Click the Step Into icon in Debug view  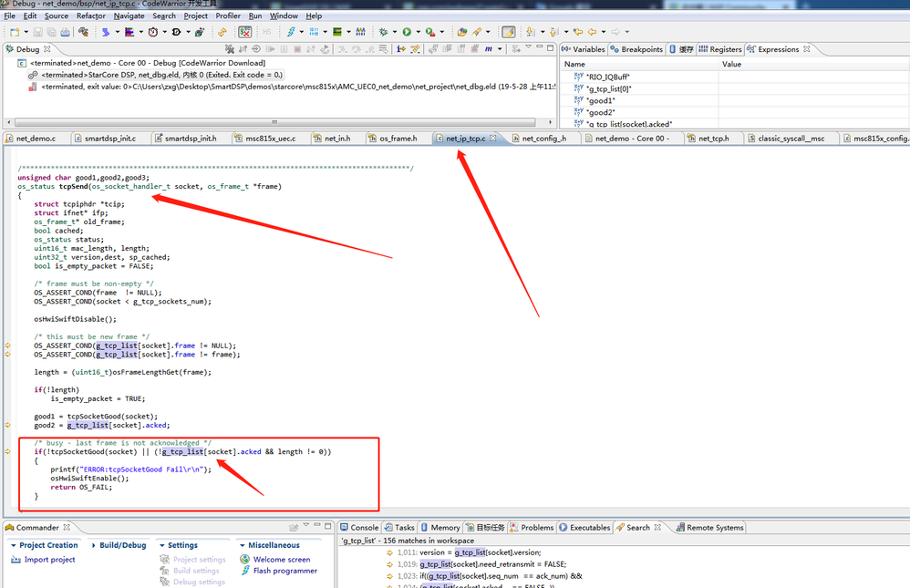click(x=343, y=49)
